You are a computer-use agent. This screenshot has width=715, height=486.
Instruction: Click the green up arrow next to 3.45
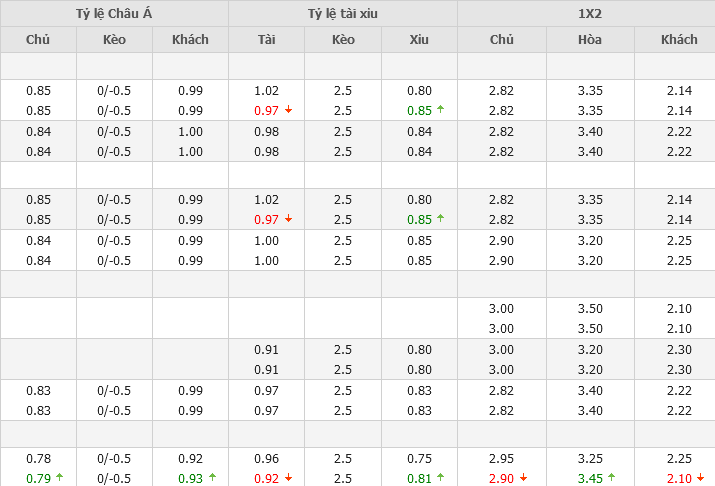click(x=612, y=478)
